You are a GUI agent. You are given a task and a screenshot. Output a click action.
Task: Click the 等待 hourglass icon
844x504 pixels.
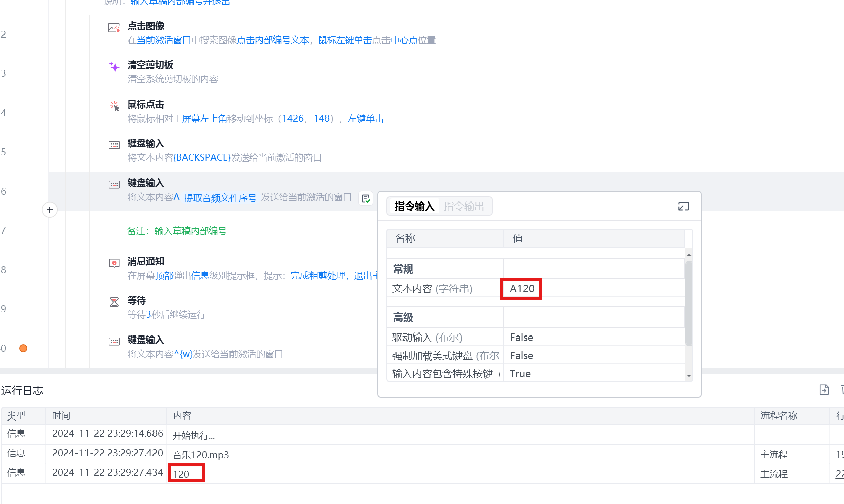pyautogui.click(x=114, y=301)
